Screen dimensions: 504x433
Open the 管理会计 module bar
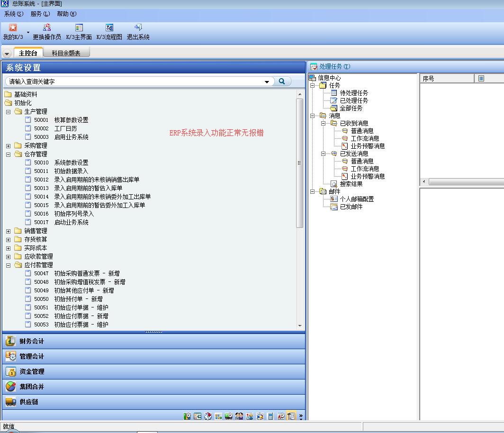(x=153, y=356)
